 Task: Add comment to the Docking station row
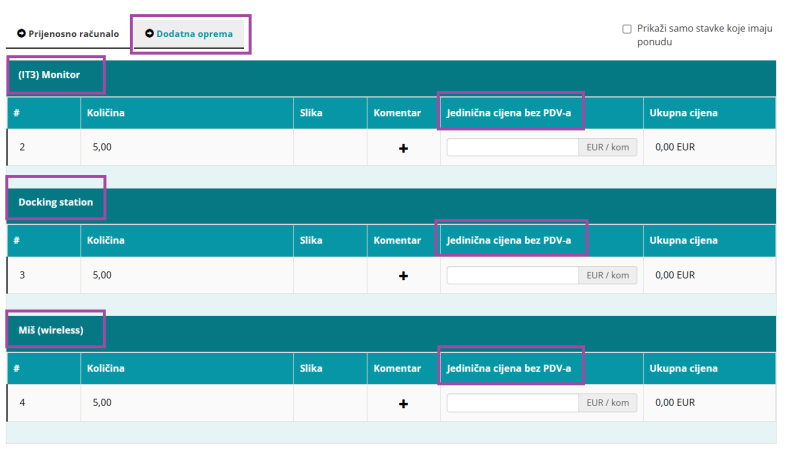point(403,275)
